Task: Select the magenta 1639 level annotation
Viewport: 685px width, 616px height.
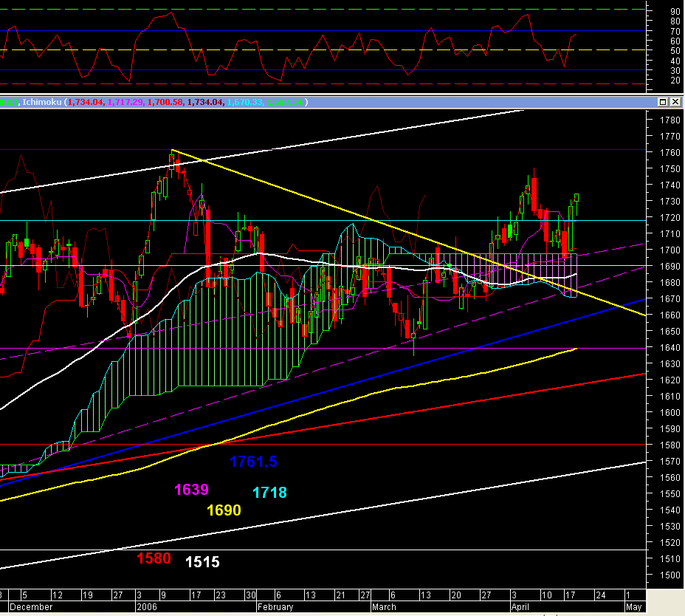Action: tap(191, 490)
